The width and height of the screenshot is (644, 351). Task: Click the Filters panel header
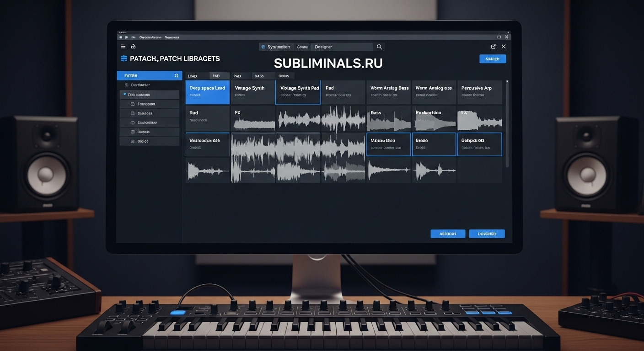[149, 75]
